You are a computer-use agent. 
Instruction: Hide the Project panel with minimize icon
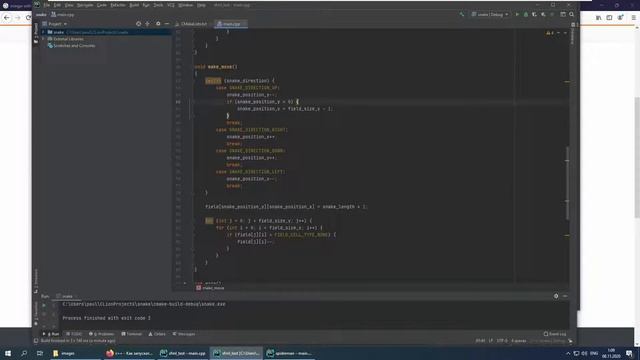coord(167,24)
